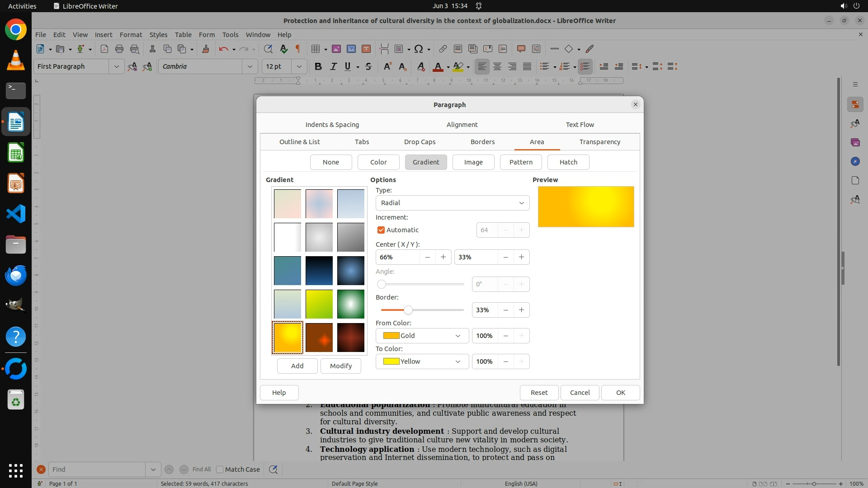Click the Border percentage slider handle
Viewport: 868px width, 488px height.
click(408, 310)
